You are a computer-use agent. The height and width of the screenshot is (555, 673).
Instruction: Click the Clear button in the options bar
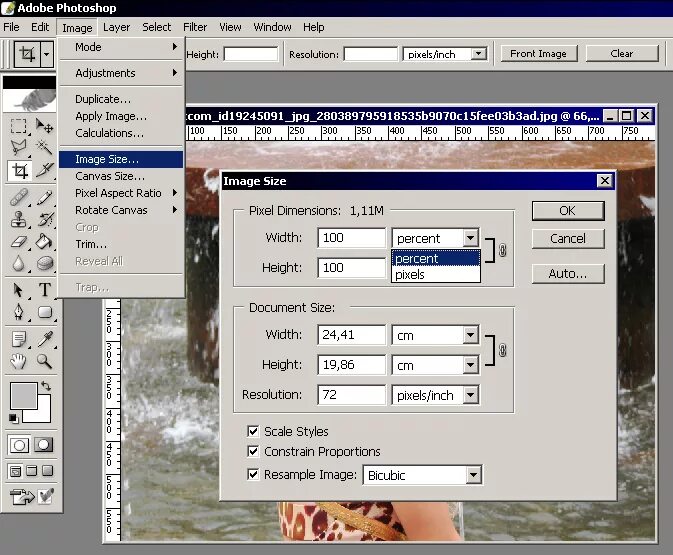pos(621,54)
